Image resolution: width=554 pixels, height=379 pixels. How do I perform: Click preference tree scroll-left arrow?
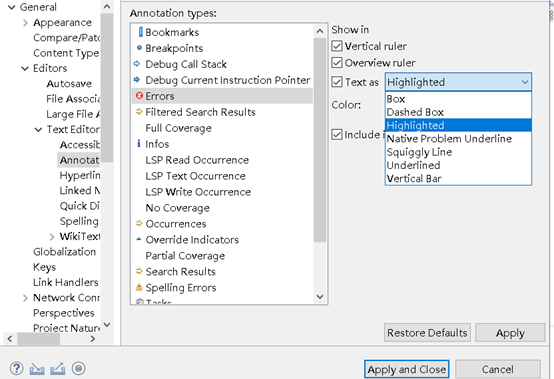coord(10,339)
